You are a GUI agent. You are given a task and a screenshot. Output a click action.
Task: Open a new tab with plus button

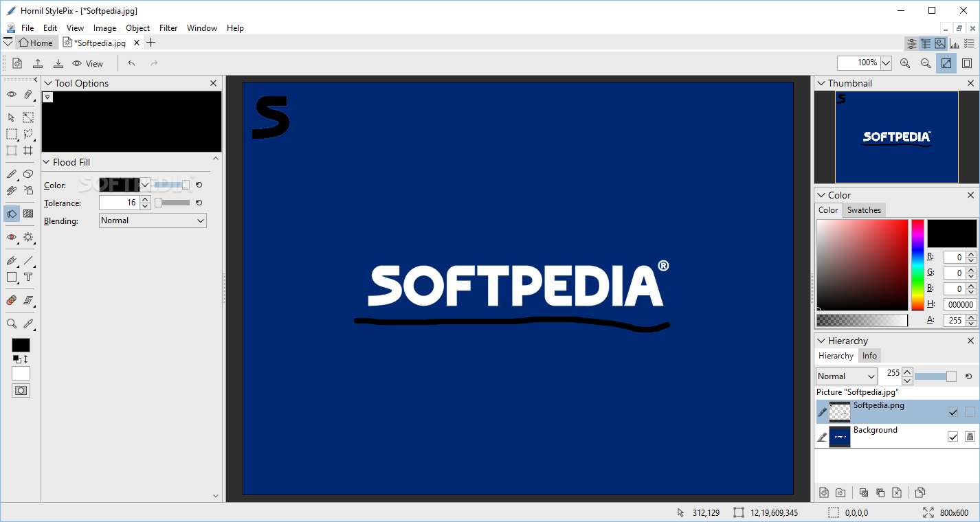151,43
